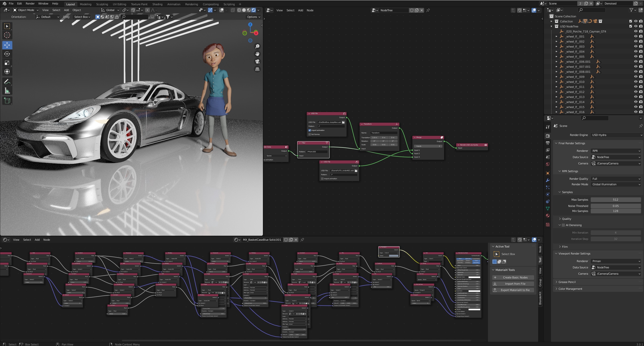The height and width of the screenshot is (346, 644).
Task: Open the folder browser in USD File node
Action: coord(343,122)
